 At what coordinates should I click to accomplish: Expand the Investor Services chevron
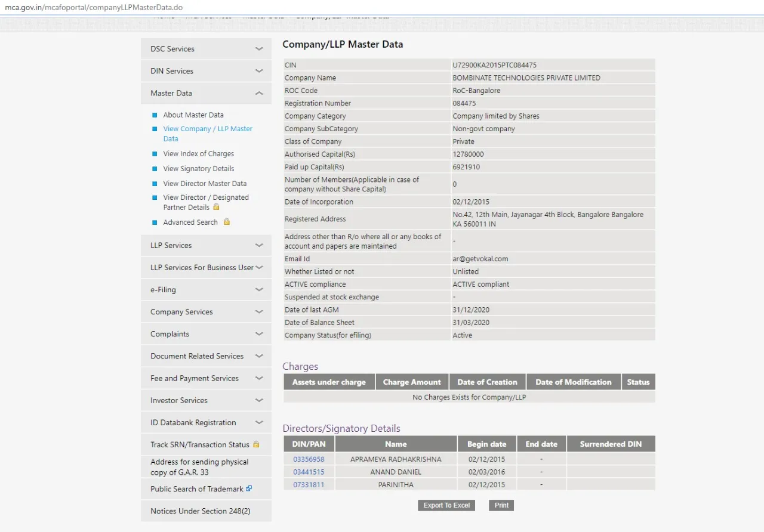[x=258, y=400]
